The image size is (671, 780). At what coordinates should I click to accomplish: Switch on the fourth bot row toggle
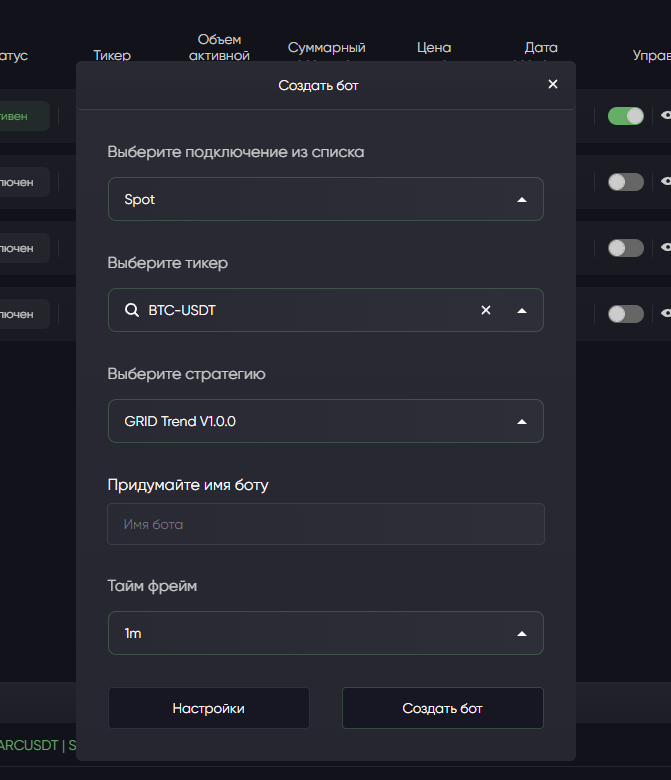[626, 314]
